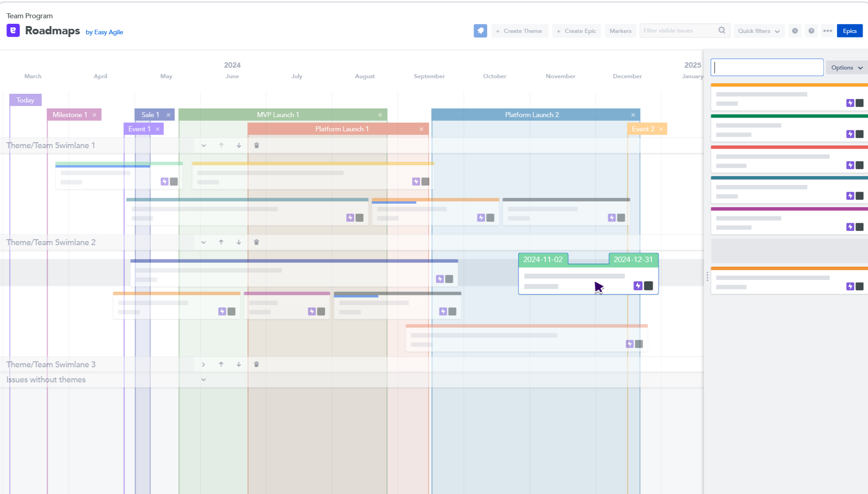Close the Sale 1 marker
This screenshot has width=868, height=494.
click(168, 115)
